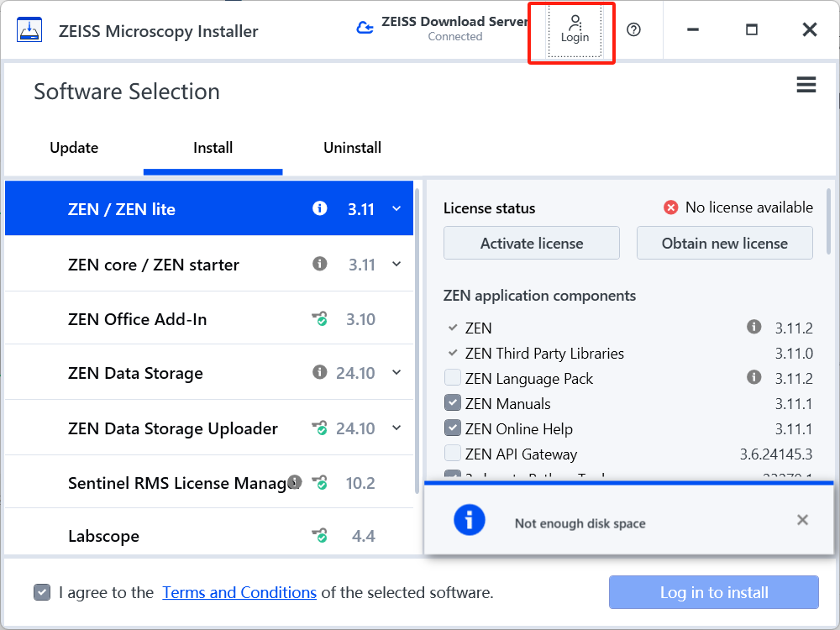Click ZEN Data Storage Uploader status icon
The height and width of the screenshot is (630, 840).
click(320, 428)
